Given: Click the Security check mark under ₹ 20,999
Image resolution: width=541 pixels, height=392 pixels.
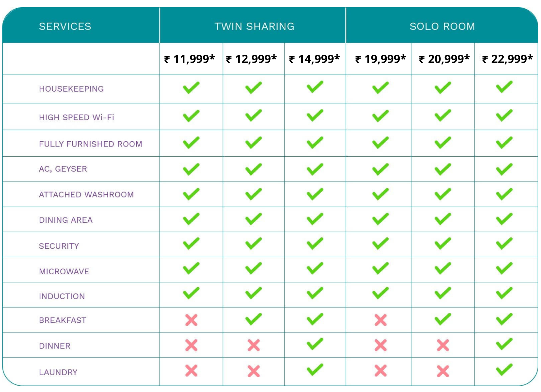Looking at the screenshot, I should point(443,244).
